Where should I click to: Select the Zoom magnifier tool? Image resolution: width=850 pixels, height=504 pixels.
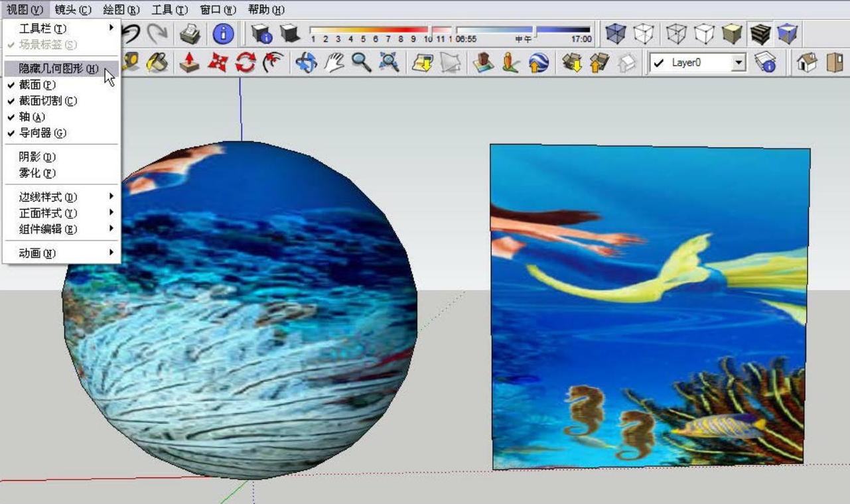[361, 62]
